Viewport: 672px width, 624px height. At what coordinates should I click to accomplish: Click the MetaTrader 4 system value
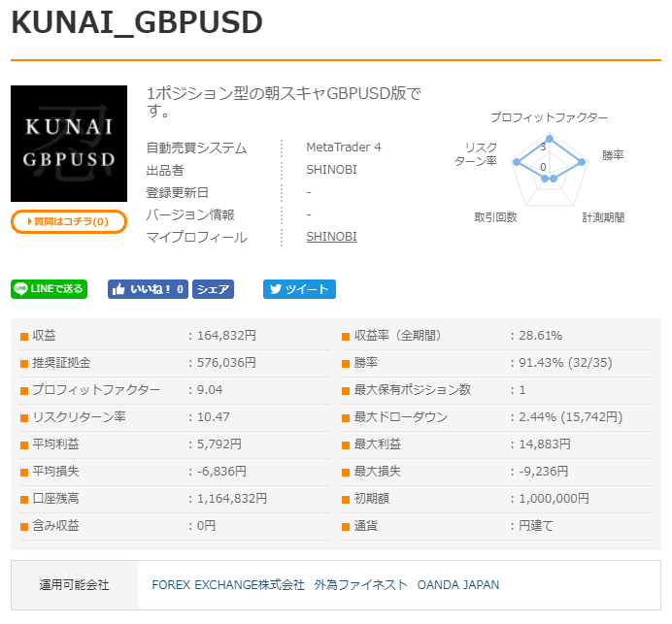(344, 148)
